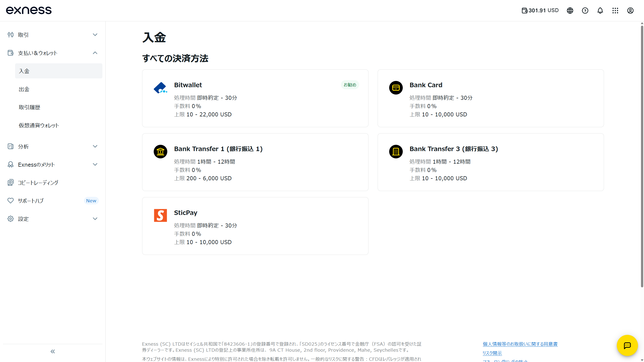
Task: Open 個人情報等のお取扱いに関する同意書 link
Action: (x=520, y=344)
